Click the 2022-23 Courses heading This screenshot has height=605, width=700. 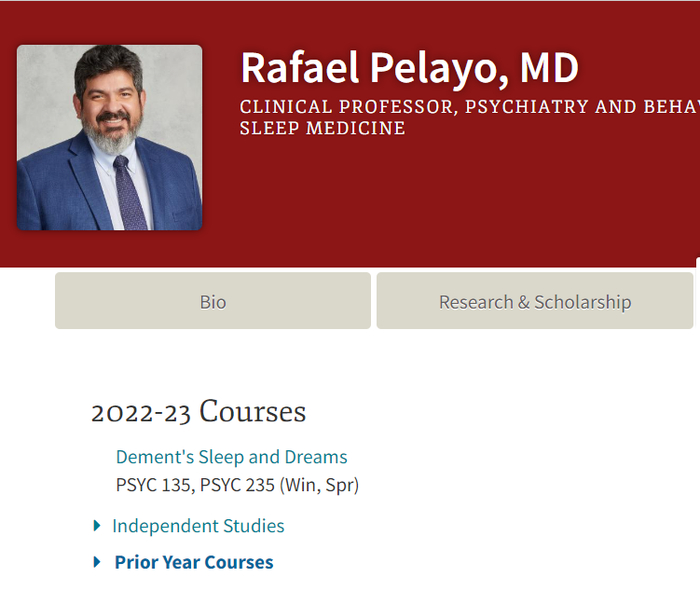(x=199, y=411)
